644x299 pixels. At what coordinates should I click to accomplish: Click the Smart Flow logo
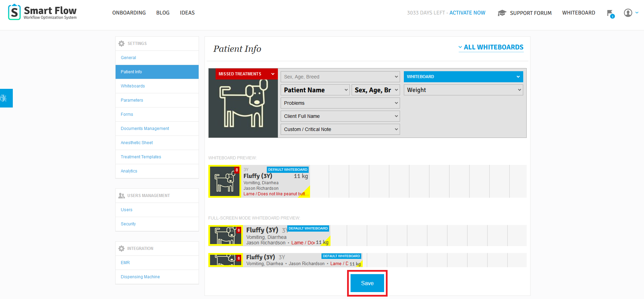(42, 12)
